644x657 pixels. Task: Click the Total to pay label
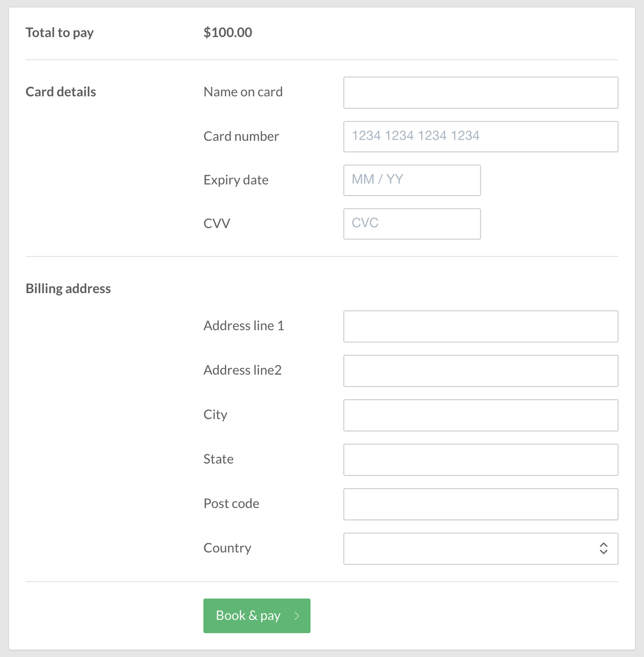point(59,32)
